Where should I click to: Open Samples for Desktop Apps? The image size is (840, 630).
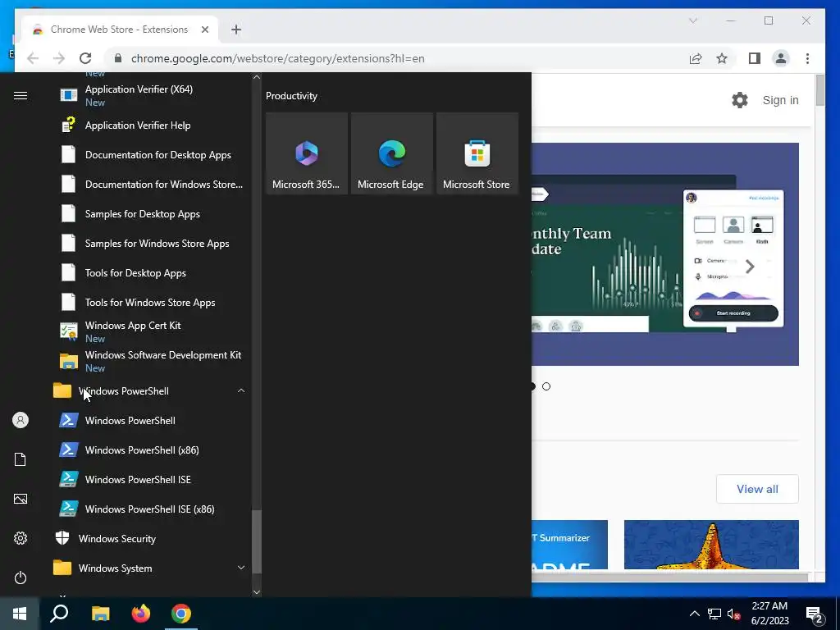[x=152, y=214]
